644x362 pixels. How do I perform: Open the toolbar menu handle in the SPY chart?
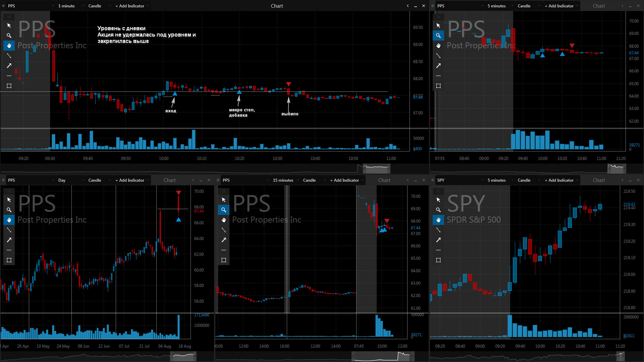[x=438, y=191]
